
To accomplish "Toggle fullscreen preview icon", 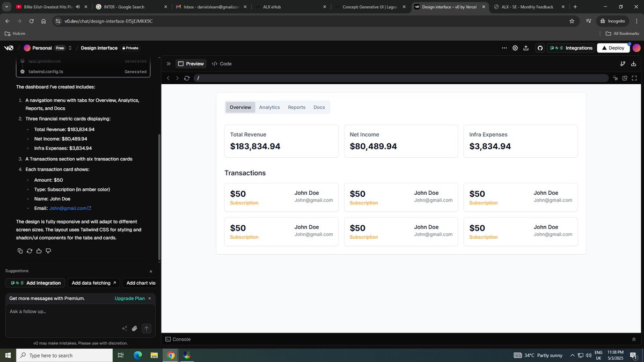I will (x=634, y=78).
